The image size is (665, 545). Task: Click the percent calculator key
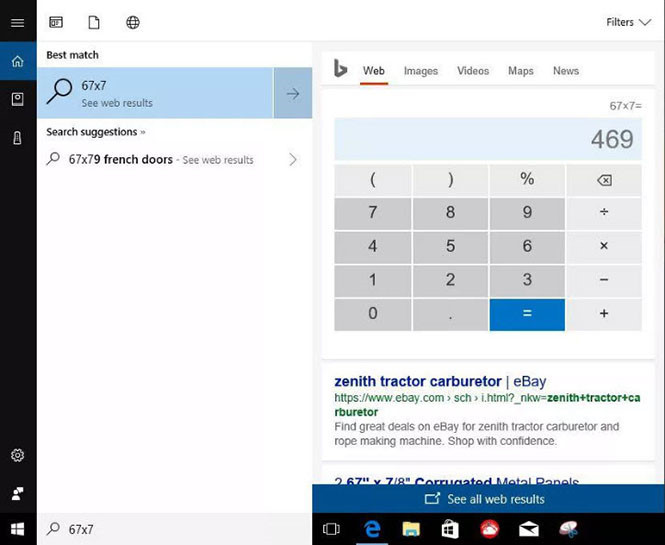pyautogui.click(x=527, y=180)
